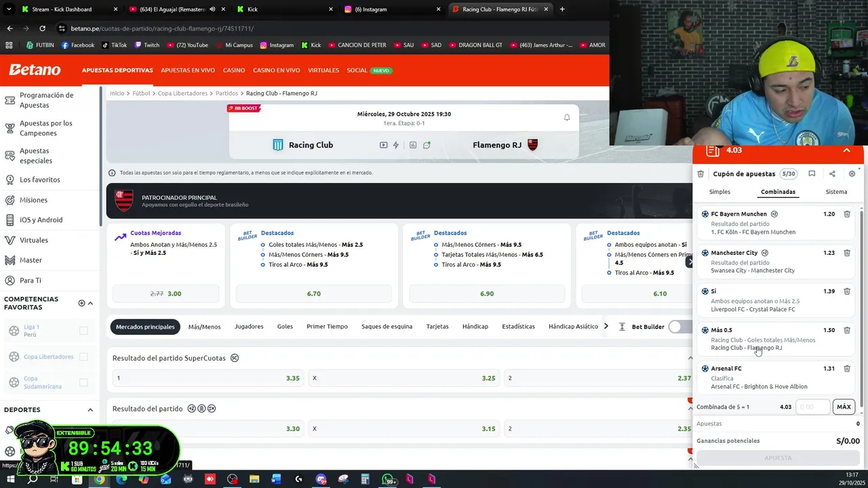The image size is (868, 488).
Task: Open the statistics chart icon in match header
Action: pyautogui.click(x=413, y=145)
